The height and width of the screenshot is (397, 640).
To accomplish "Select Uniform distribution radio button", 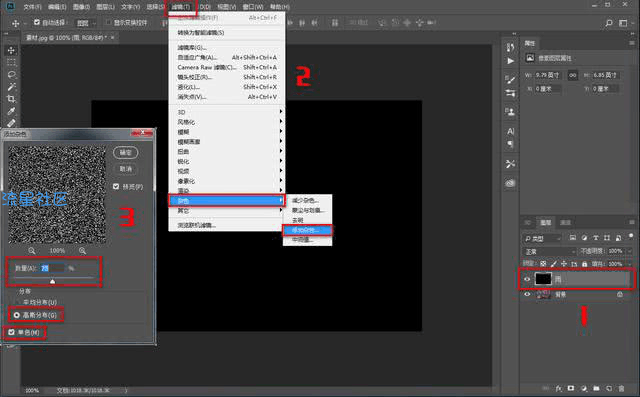I will 17,302.
